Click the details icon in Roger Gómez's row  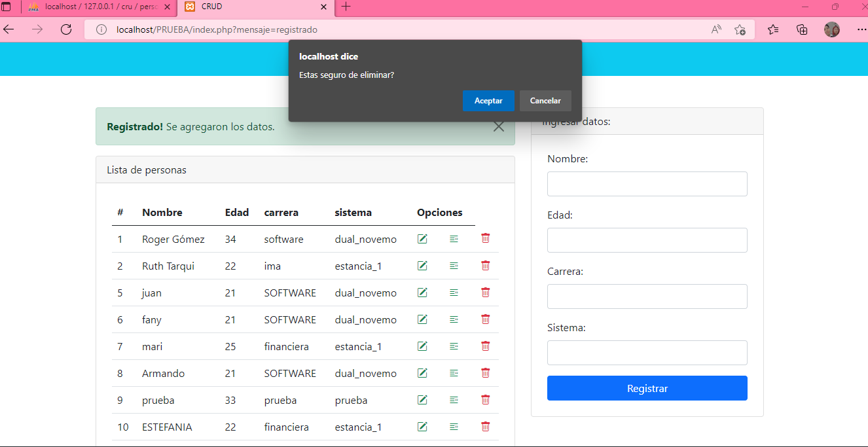454,238
